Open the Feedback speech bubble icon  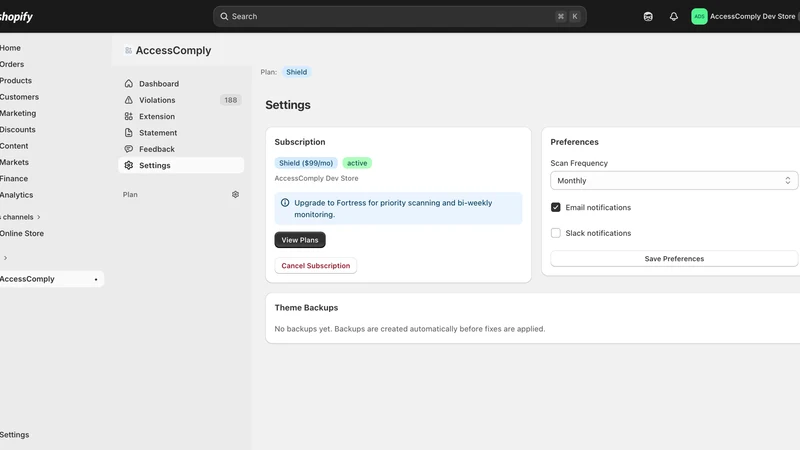tap(129, 149)
